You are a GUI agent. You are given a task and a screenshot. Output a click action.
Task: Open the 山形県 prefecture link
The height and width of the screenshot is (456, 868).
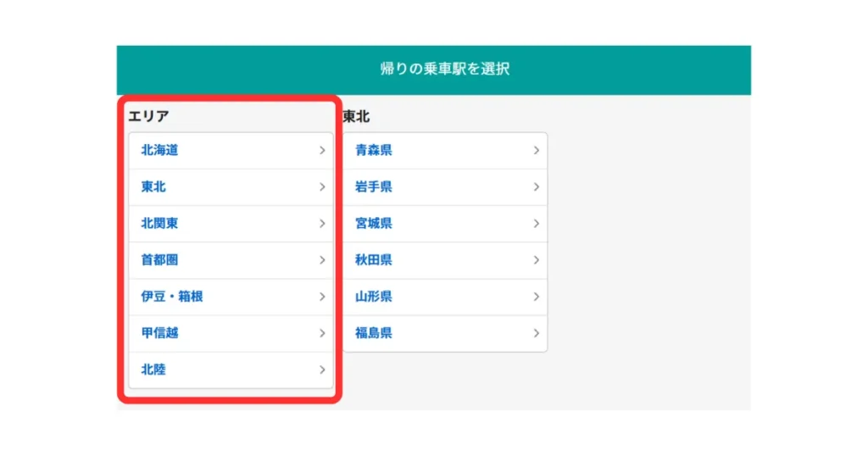click(x=374, y=297)
